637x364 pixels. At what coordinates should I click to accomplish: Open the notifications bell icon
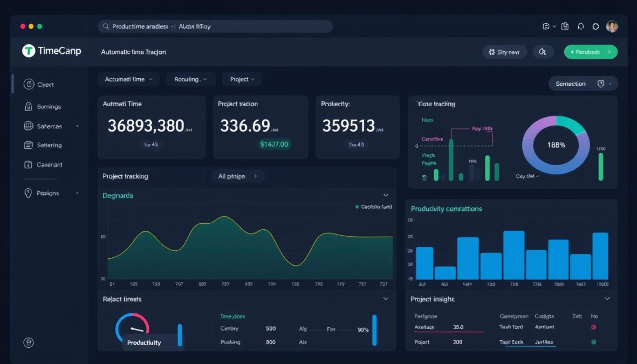coord(580,26)
